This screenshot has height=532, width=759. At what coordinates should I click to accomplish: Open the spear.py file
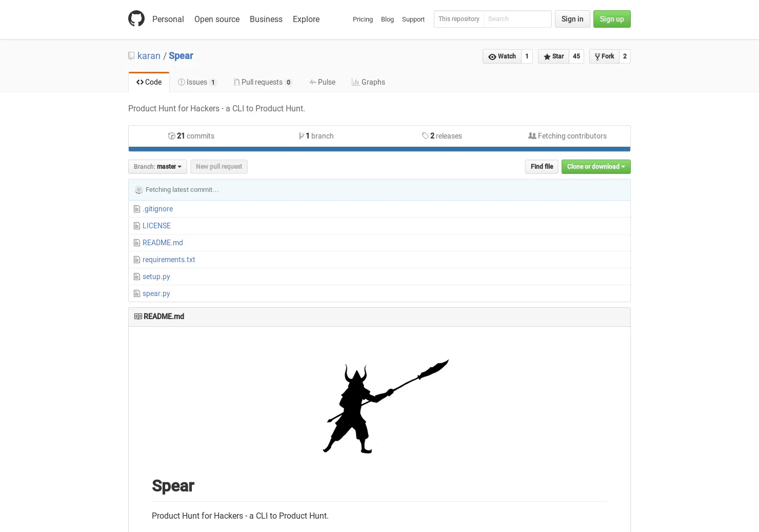pos(156,293)
